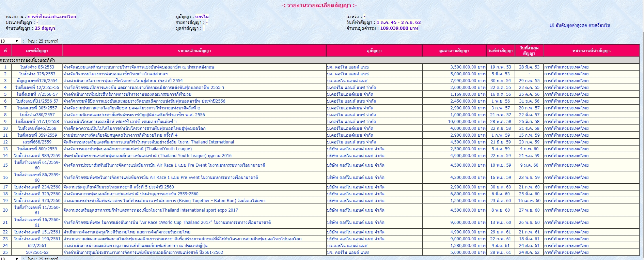The width and height of the screenshot is (644, 260).
Task: Open the page-size dropdown below the table
Action: point(10,258)
